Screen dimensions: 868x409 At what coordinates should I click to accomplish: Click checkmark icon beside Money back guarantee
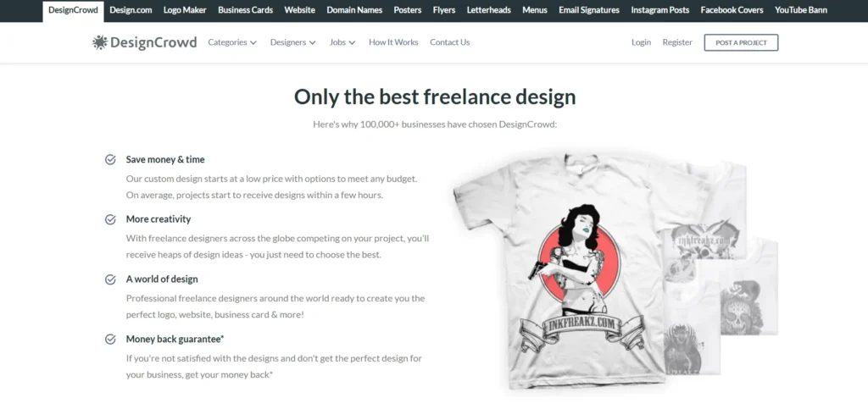pos(111,340)
